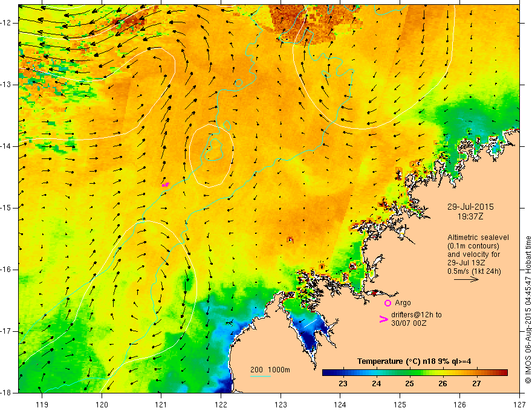Click the magenta drifters arrowhead legend symbol
Image resolution: width=532 pixels, height=411 pixels.
coord(384,319)
